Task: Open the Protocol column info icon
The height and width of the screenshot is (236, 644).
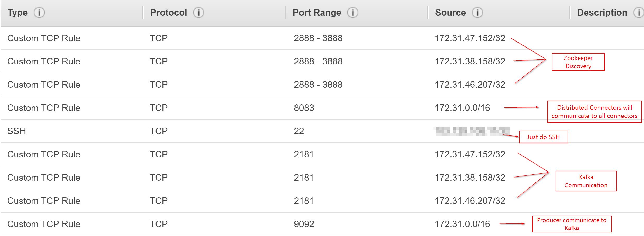Action: [198, 13]
